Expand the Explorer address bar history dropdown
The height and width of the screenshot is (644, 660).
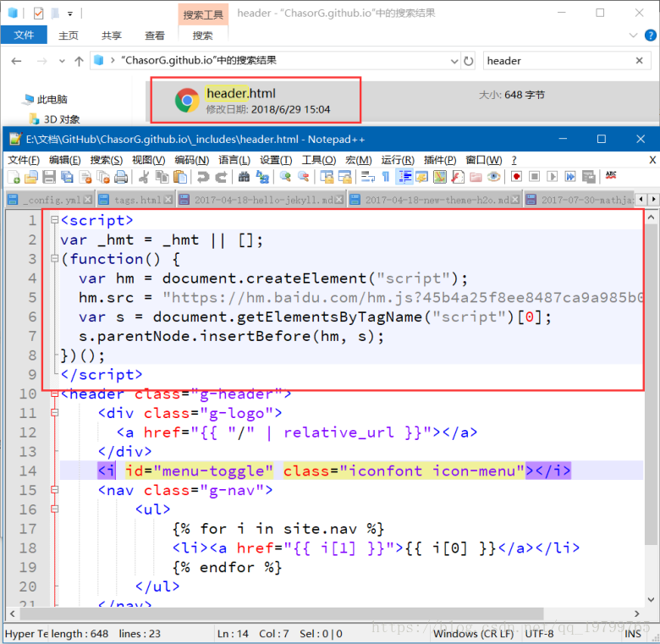coord(454,62)
